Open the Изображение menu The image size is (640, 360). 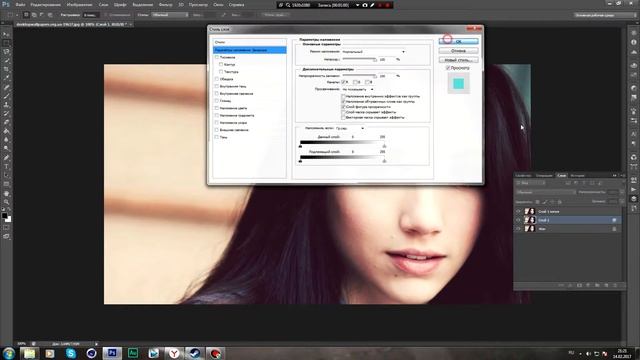point(79,5)
